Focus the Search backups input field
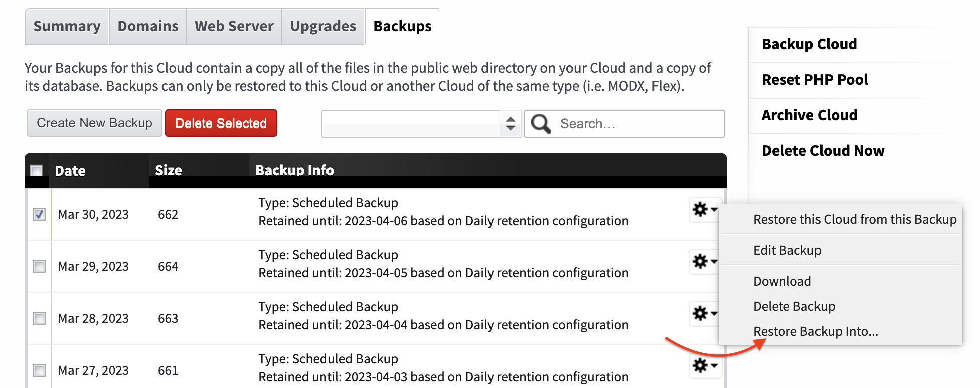The image size is (980, 388). point(624,124)
